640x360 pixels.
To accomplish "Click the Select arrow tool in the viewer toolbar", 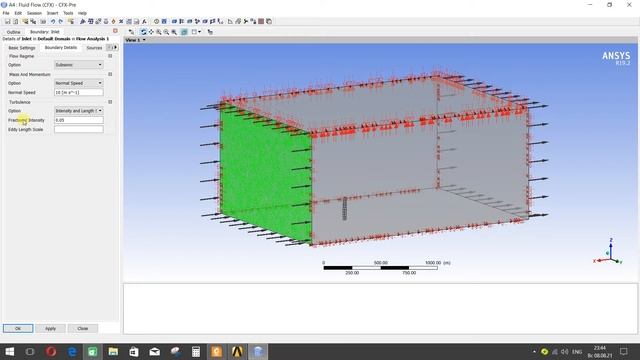I will point(131,32).
